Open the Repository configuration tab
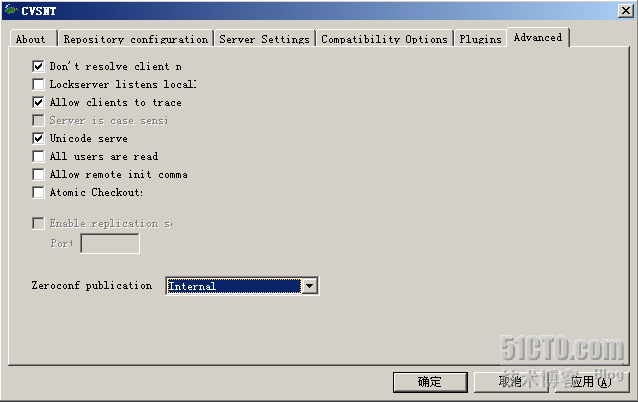The image size is (638, 402). click(x=135, y=39)
